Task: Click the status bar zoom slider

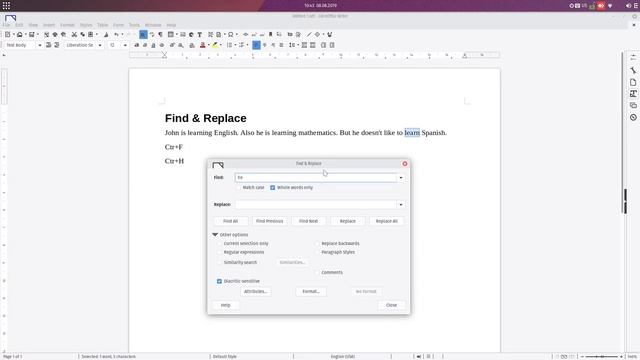Action: [602, 357]
